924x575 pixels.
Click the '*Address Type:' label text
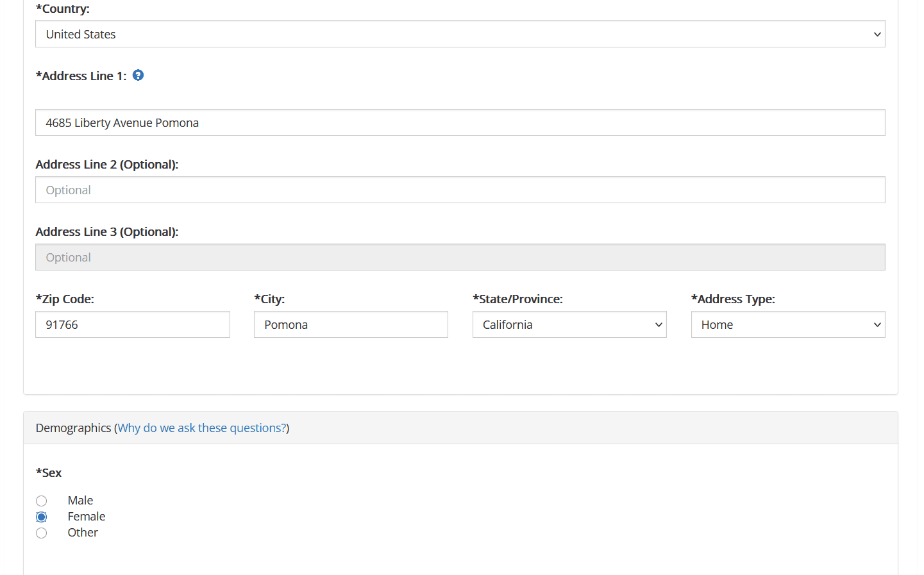pyautogui.click(x=733, y=299)
